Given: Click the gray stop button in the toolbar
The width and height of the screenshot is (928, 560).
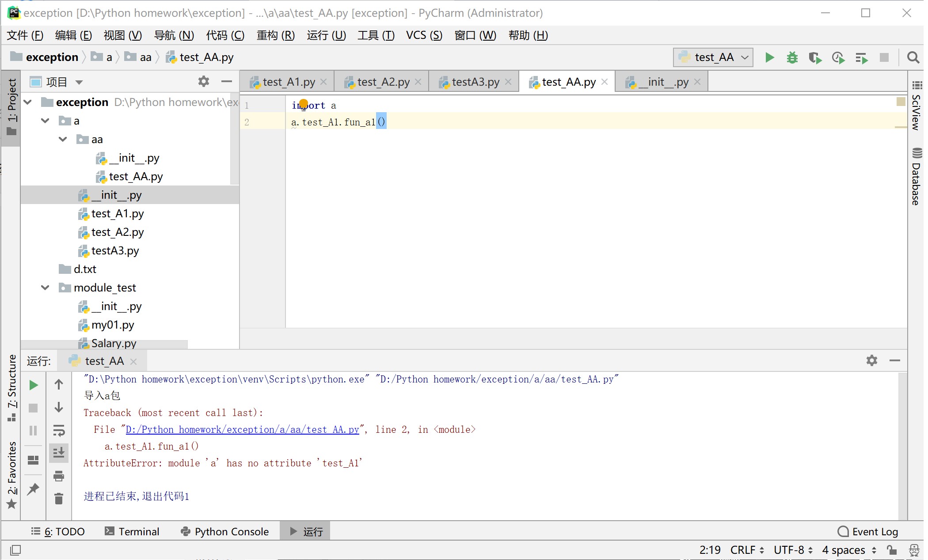Looking at the screenshot, I should coord(884,57).
